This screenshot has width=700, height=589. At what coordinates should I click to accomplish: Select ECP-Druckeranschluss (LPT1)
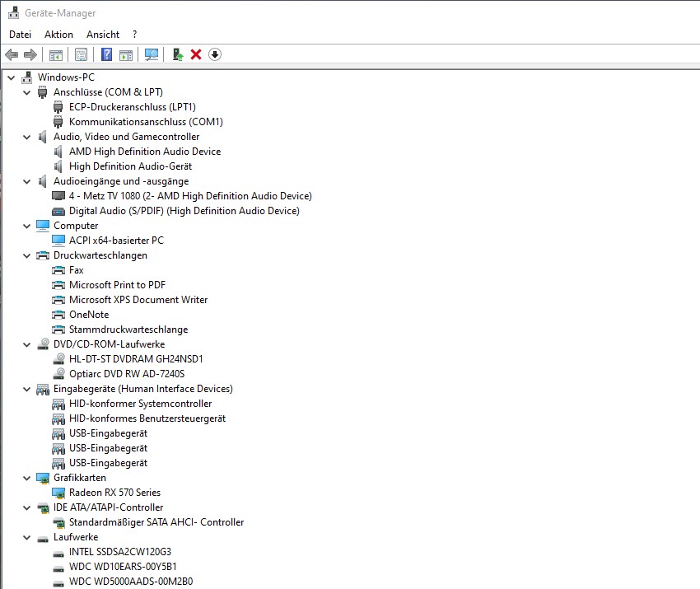[132, 107]
